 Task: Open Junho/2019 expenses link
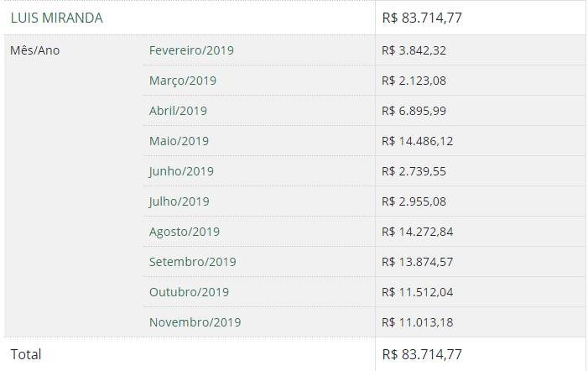point(181,171)
